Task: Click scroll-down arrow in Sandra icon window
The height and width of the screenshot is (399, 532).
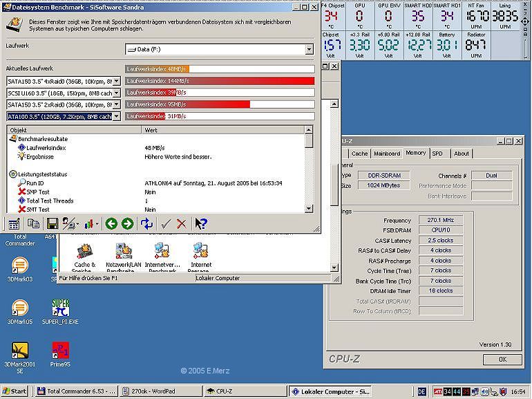Action: pos(334,268)
